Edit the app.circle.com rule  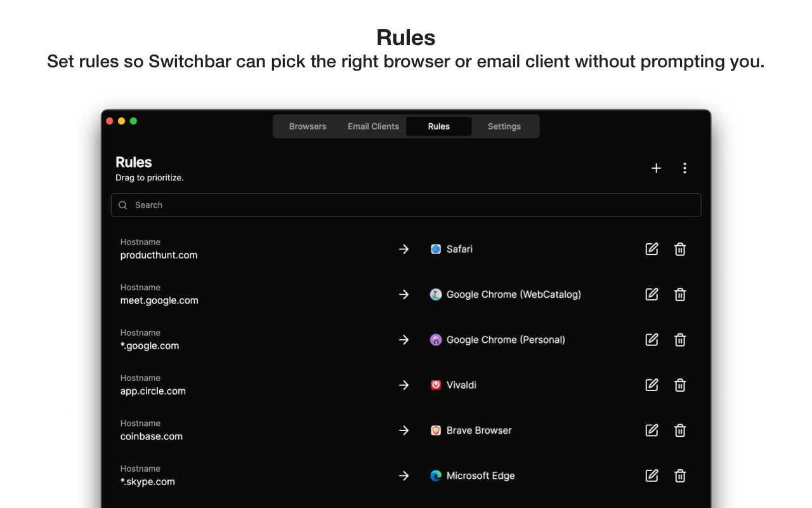point(652,385)
